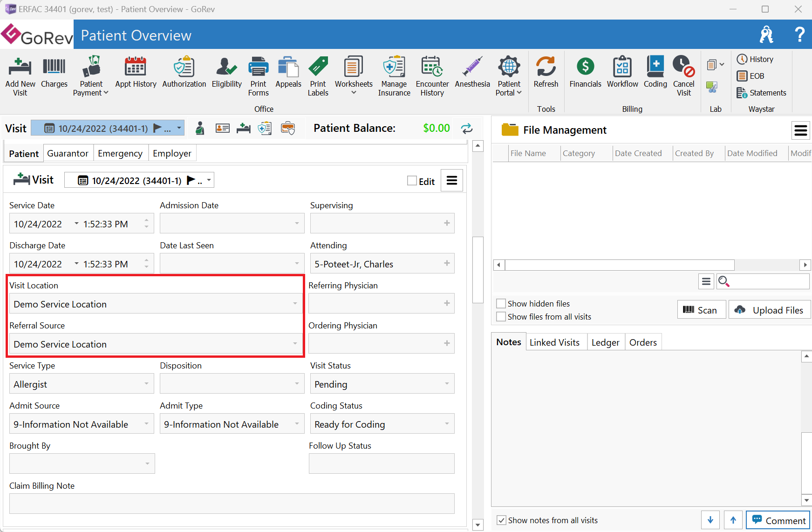The image size is (812, 532).
Task: Expand the Visit Location dropdown
Action: click(x=295, y=304)
